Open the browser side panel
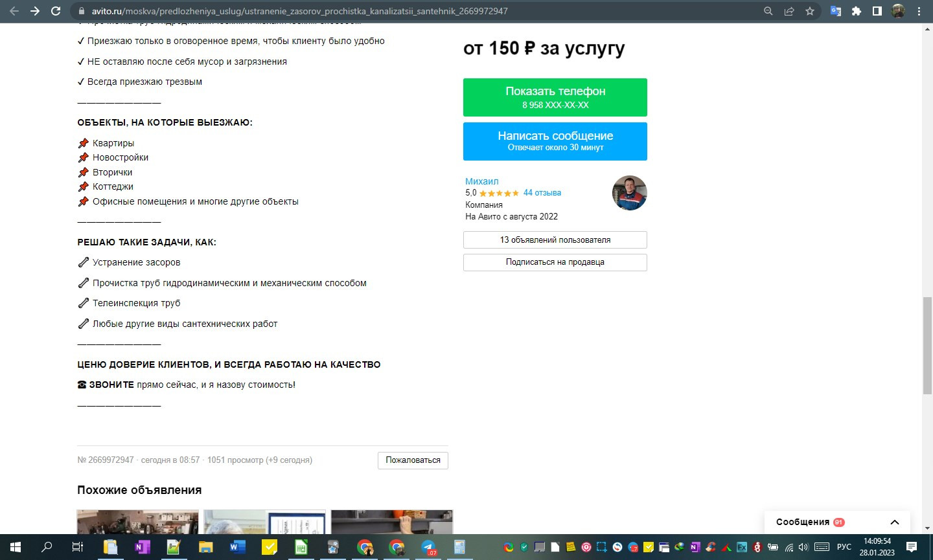Image resolution: width=933 pixels, height=560 pixels. (877, 11)
